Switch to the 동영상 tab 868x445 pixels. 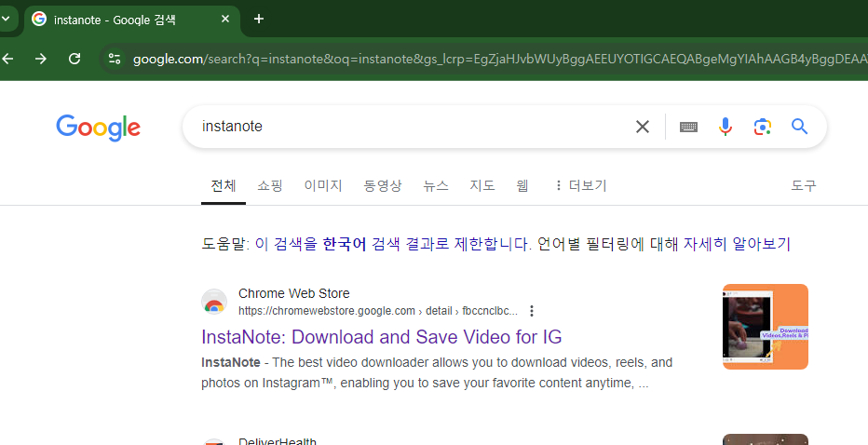(383, 186)
